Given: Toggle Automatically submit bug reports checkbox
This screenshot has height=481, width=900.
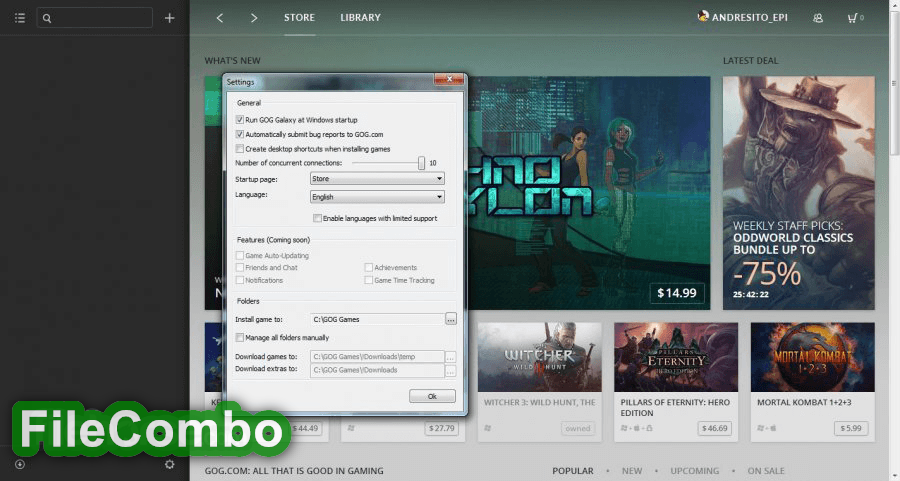Looking at the screenshot, I should [x=239, y=134].
